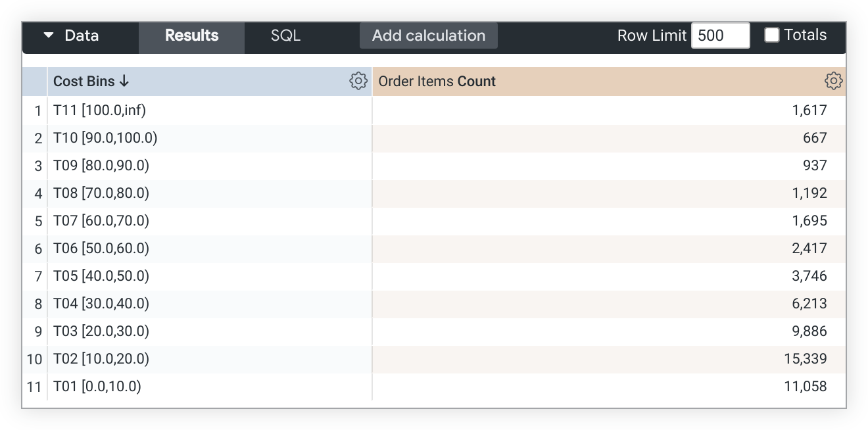Click the descending sort arrow on Cost Bins
Image resolution: width=868 pixels, height=430 pixels.
(124, 82)
